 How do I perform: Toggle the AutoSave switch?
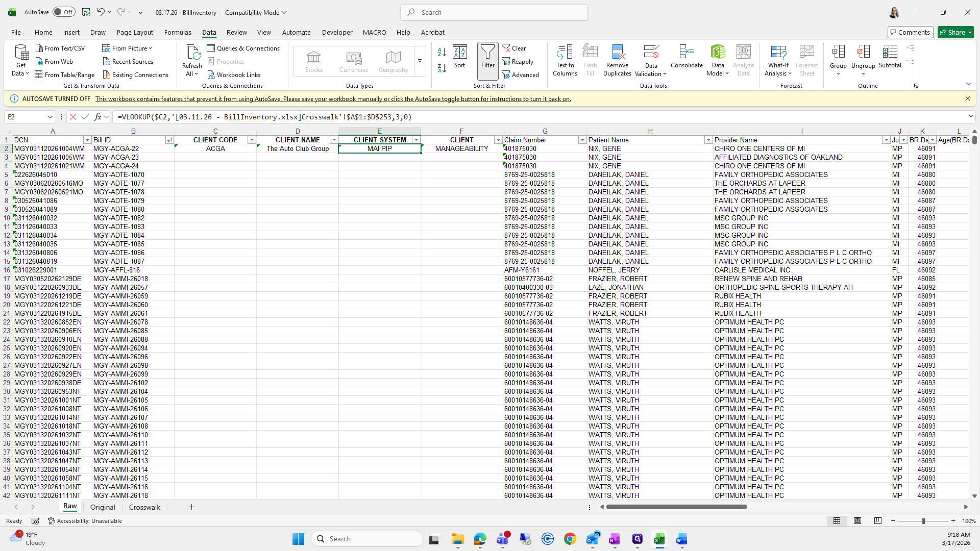[63, 12]
